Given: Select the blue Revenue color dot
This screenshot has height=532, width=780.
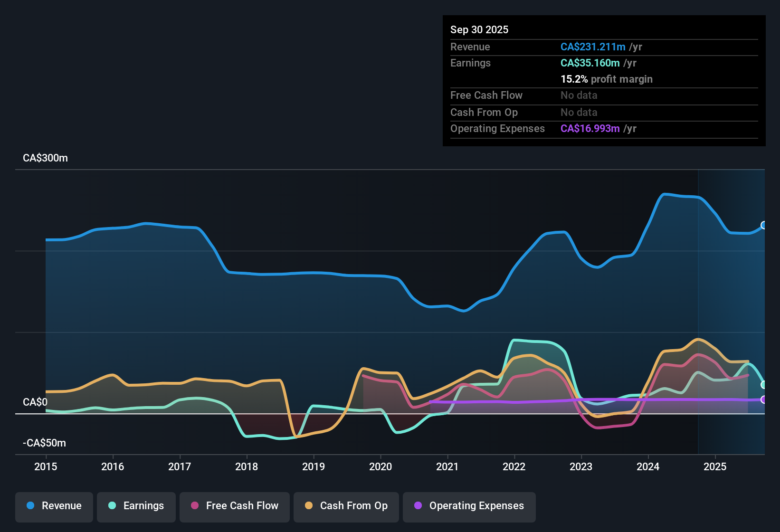Looking at the screenshot, I should tap(30, 506).
